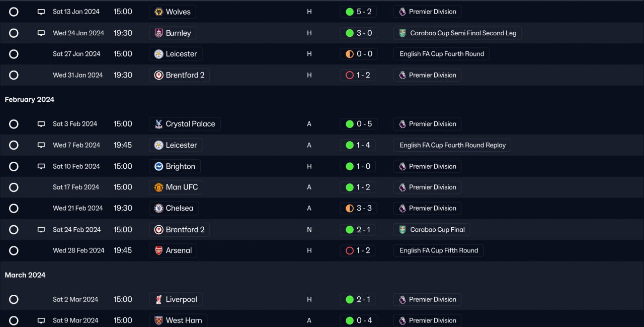This screenshot has height=327, width=644.
Task: Click the Burnley club badge icon
Action: click(158, 33)
